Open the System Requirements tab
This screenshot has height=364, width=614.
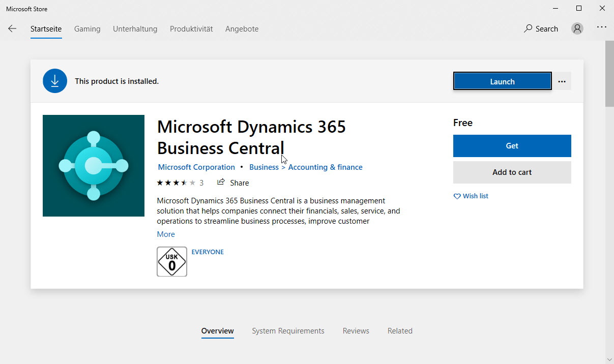coord(288,330)
